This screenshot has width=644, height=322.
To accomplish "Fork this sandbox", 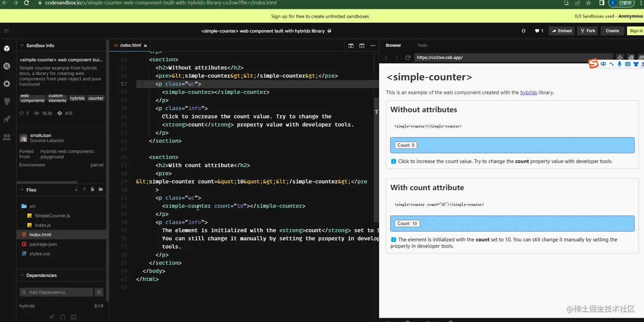I will click(587, 31).
